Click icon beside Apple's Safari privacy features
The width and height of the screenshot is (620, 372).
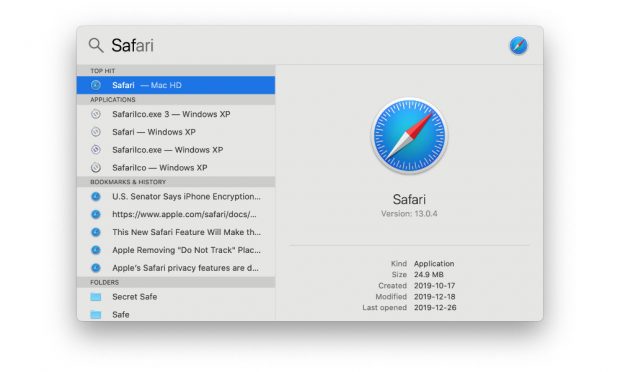tap(96, 268)
